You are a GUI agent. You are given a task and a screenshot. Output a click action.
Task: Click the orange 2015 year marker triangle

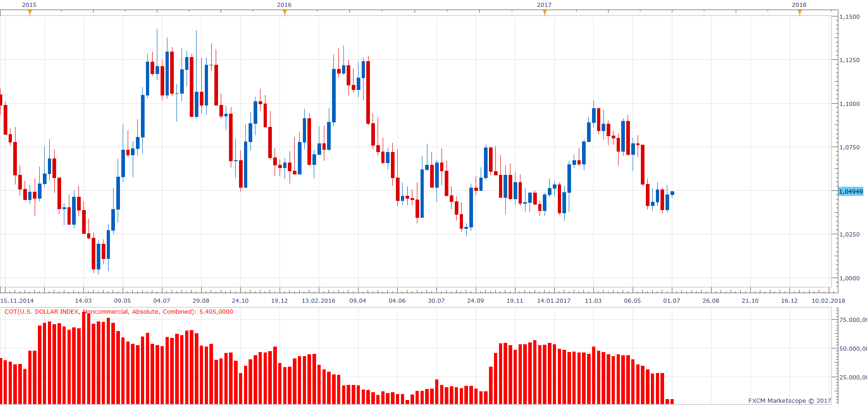click(30, 12)
